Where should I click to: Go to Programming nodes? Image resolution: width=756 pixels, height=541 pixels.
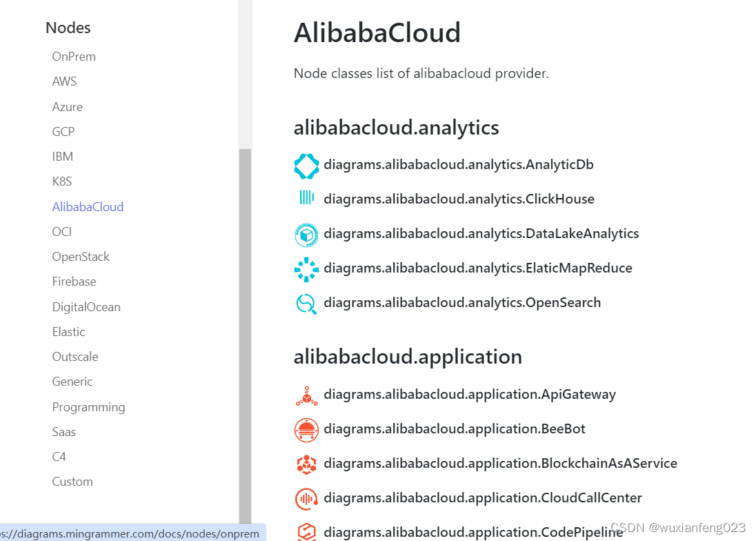[88, 407]
